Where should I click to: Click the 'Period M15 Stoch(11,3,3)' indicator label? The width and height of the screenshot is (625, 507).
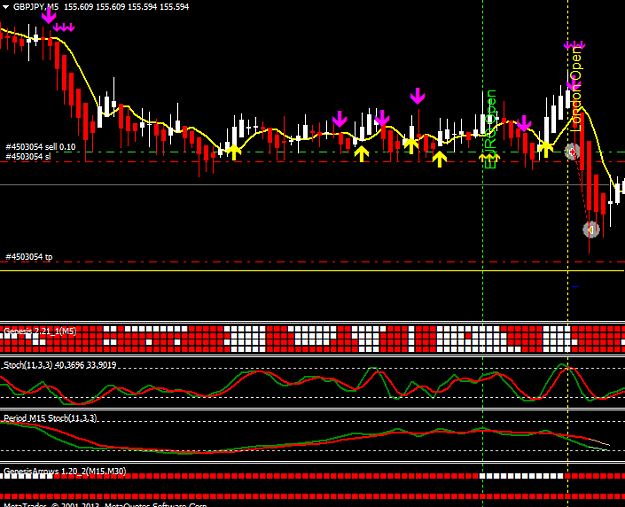point(50,418)
